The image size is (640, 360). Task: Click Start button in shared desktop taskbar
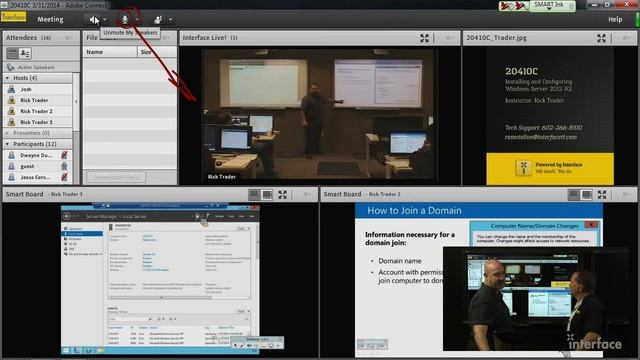tap(66, 350)
